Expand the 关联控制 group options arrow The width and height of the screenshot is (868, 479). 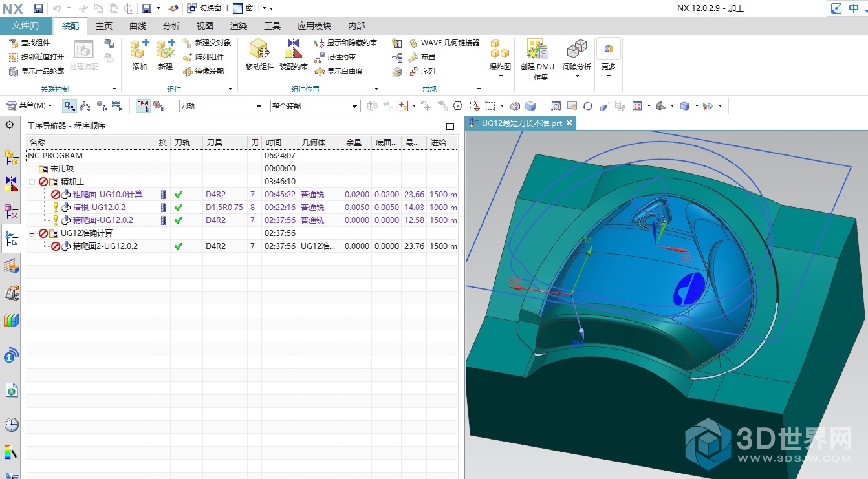point(114,89)
